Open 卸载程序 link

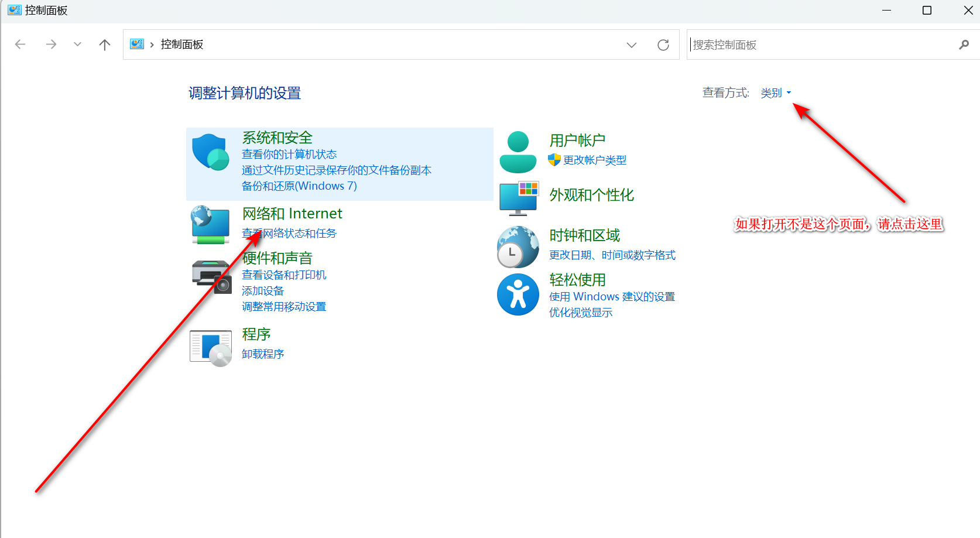(x=263, y=354)
